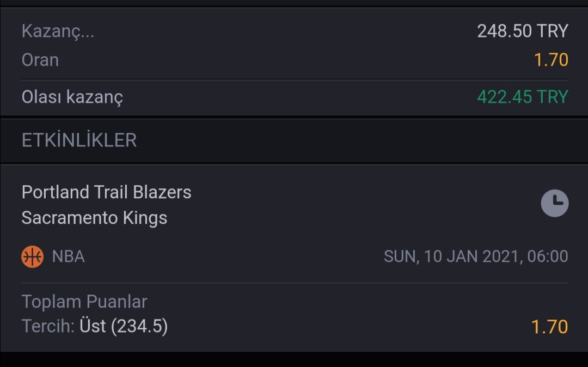The image size is (588, 367).
Task: Select the 248.50 TRY amount
Action: [523, 31]
